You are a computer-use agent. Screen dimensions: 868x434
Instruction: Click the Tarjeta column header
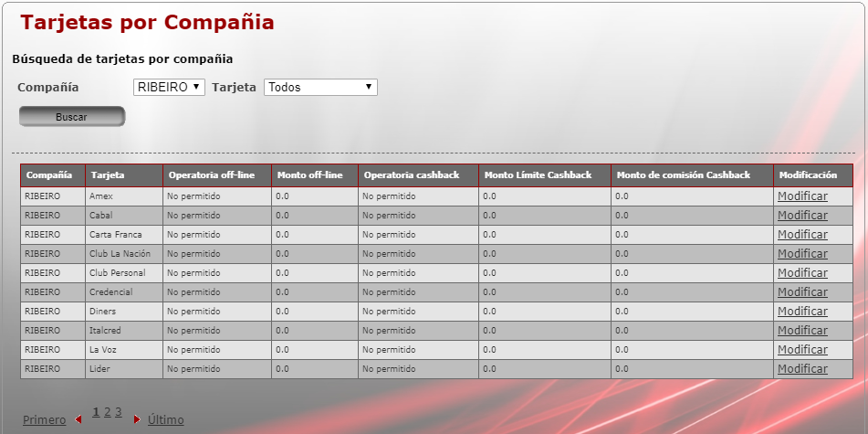coord(124,175)
